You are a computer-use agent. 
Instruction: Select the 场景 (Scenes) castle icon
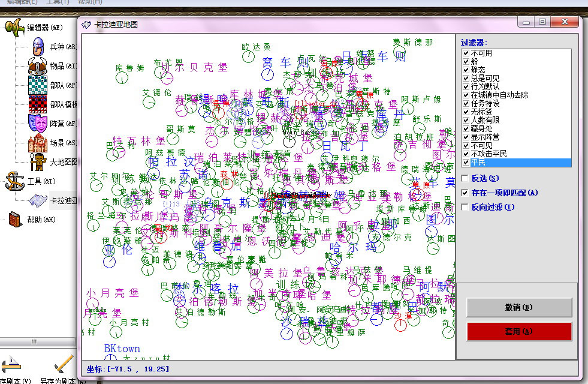click(x=38, y=142)
